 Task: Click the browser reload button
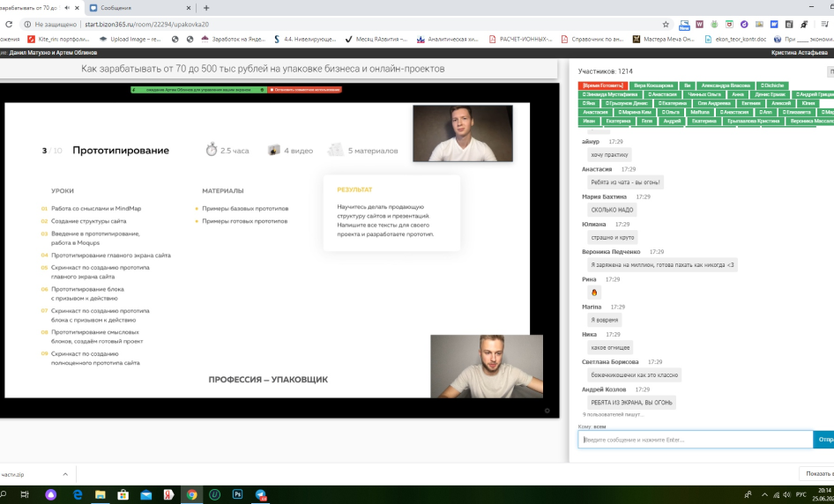(x=10, y=25)
